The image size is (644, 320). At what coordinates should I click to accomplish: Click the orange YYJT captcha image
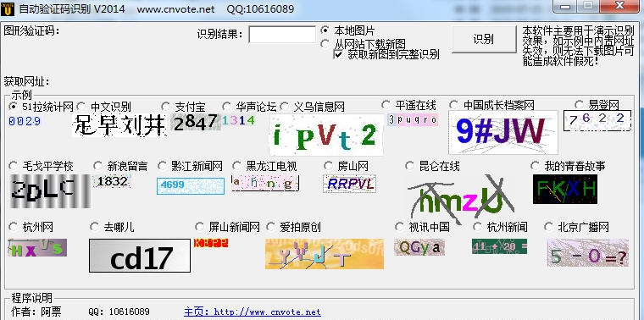[x=325, y=254]
